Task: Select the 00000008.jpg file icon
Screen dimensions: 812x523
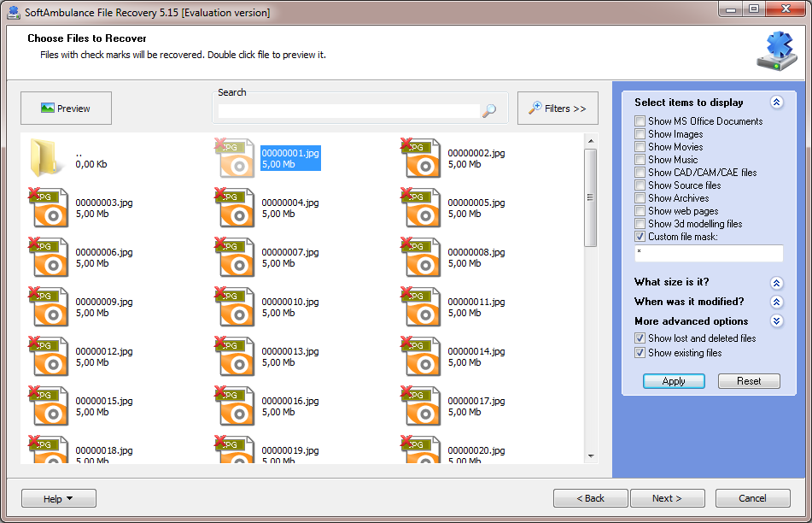Action: coord(420,256)
